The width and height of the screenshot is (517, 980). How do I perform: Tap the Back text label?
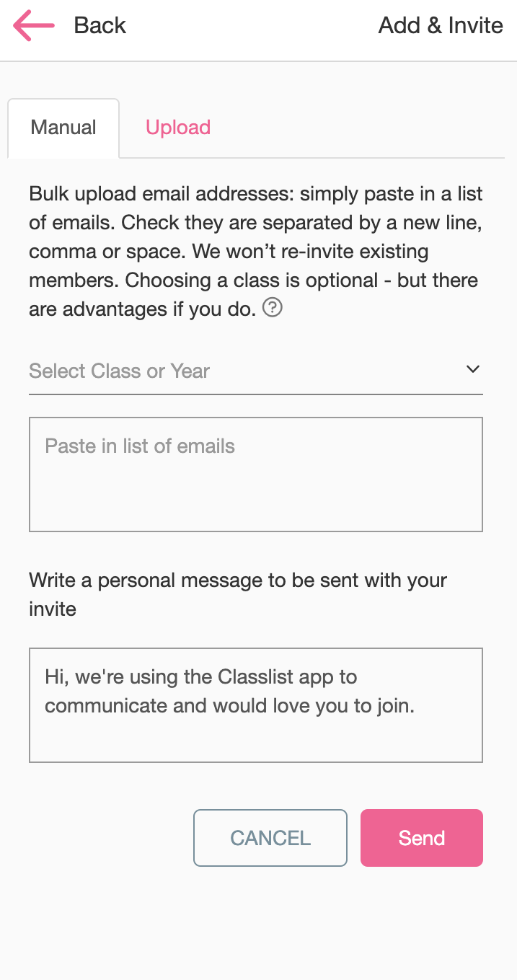pos(100,25)
